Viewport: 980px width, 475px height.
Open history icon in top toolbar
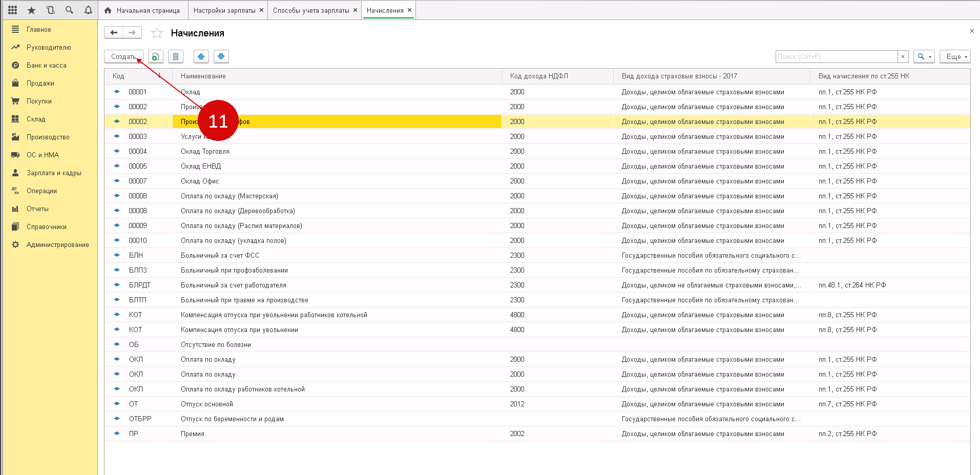(x=50, y=10)
